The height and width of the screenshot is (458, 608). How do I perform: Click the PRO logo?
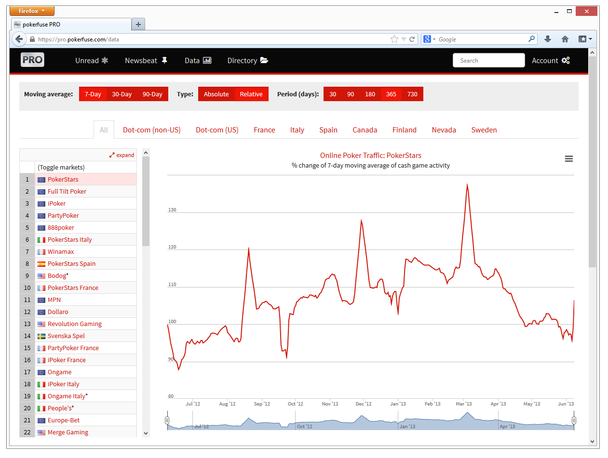pos(32,60)
